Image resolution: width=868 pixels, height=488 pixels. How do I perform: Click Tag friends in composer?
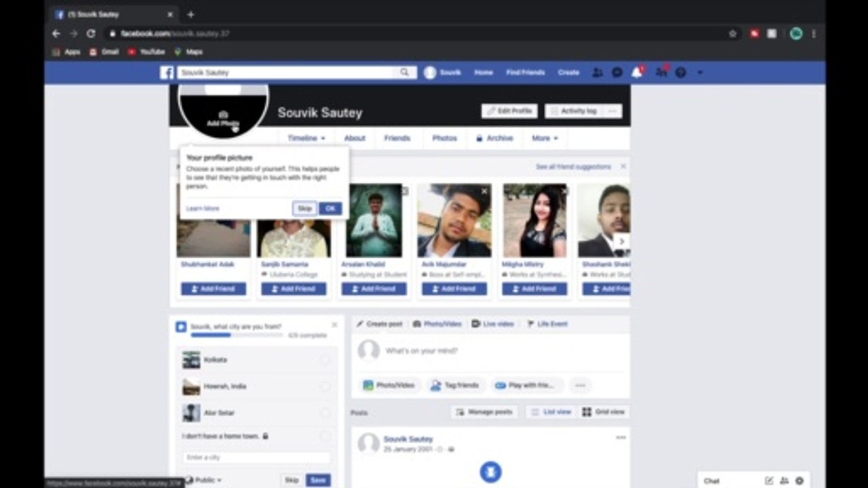455,385
